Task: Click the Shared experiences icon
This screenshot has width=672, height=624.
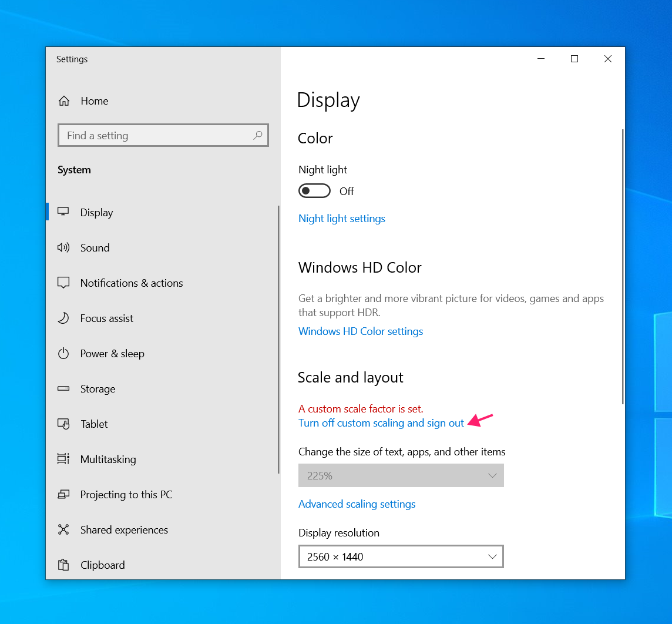Action: (63, 529)
